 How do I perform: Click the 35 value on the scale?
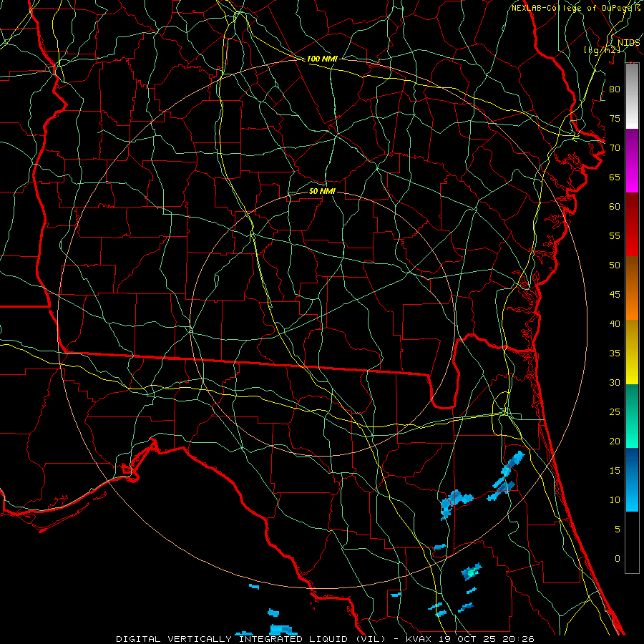615,353
